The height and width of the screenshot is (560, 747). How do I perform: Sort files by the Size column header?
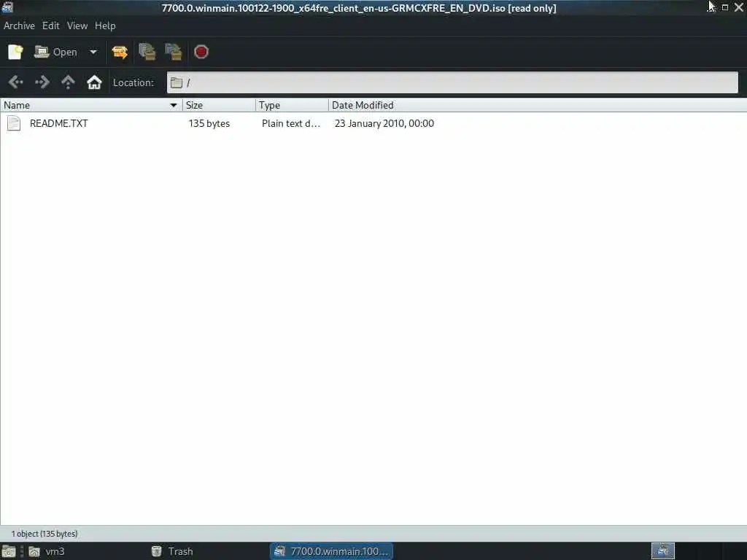tap(219, 105)
